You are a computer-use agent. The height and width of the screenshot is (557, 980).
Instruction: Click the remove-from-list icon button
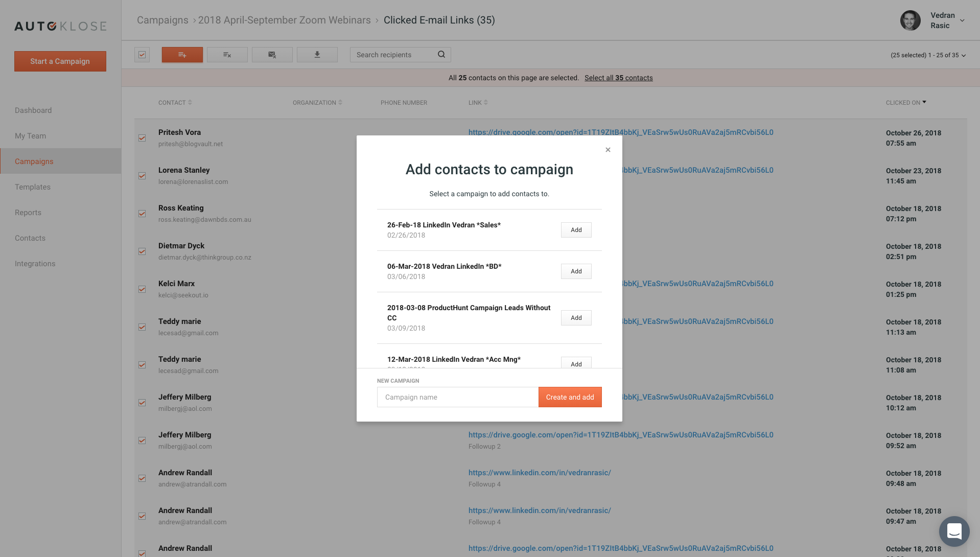[x=227, y=55]
